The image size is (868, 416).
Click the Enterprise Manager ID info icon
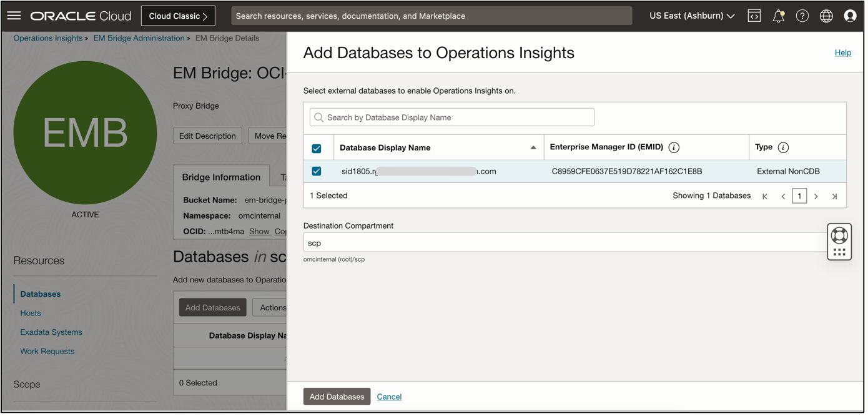point(674,147)
